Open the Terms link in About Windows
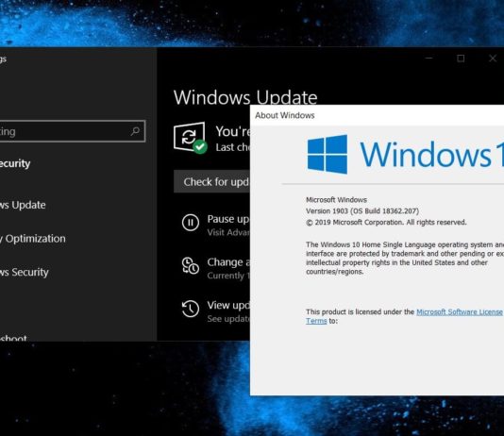The image size is (504, 436). tap(316, 321)
